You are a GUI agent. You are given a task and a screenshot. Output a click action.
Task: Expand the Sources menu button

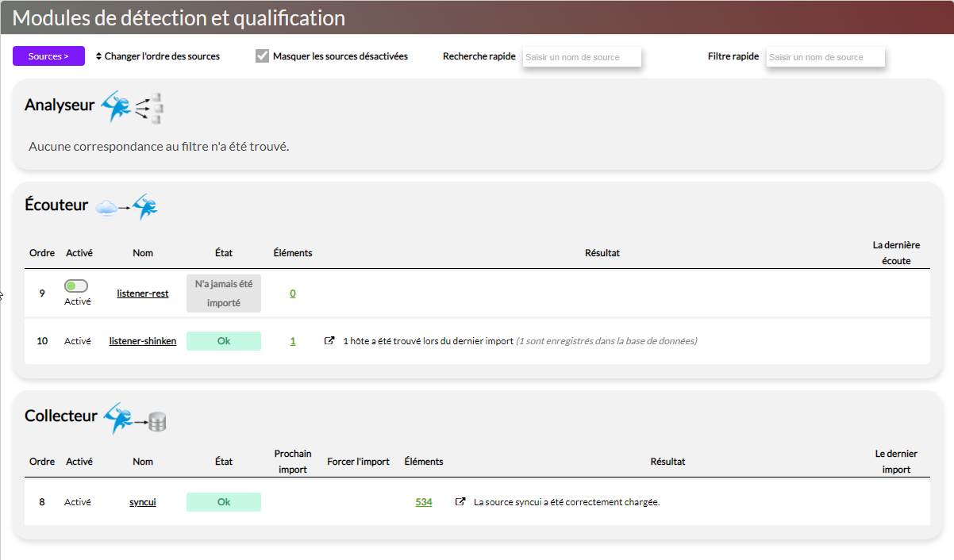click(48, 56)
